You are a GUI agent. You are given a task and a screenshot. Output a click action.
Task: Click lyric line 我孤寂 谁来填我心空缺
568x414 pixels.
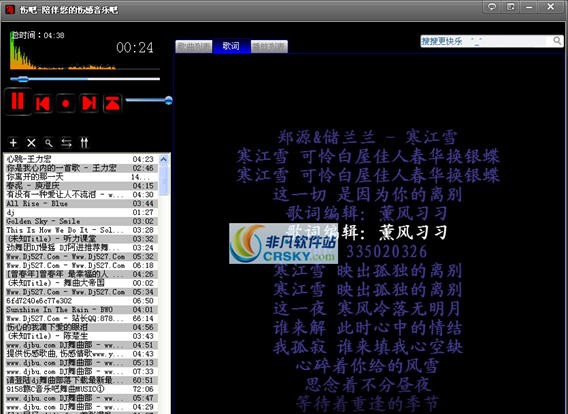(x=367, y=347)
